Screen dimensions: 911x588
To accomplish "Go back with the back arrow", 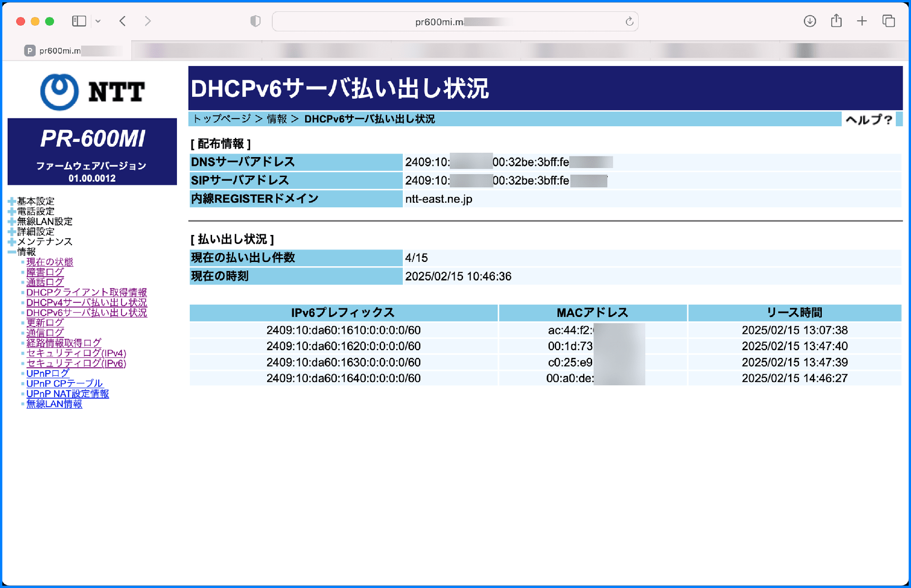I will point(122,21).
